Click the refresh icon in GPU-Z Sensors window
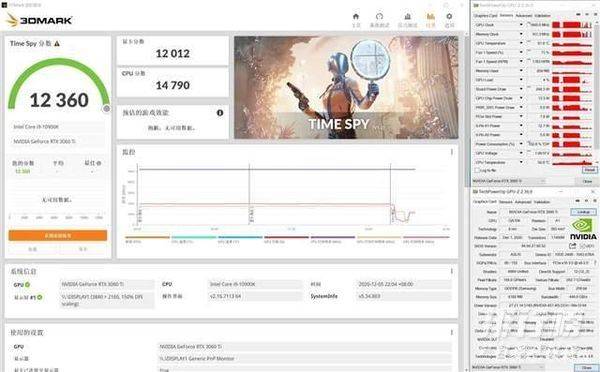 (586, 15)
